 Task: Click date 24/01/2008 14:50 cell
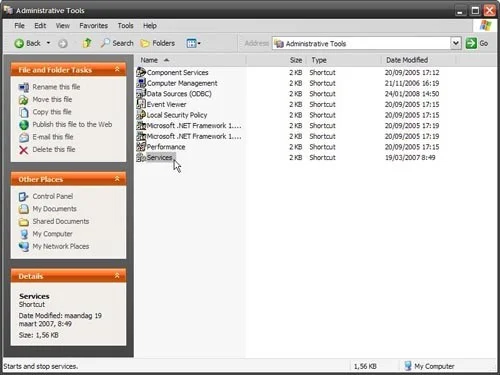coord(412,94)
